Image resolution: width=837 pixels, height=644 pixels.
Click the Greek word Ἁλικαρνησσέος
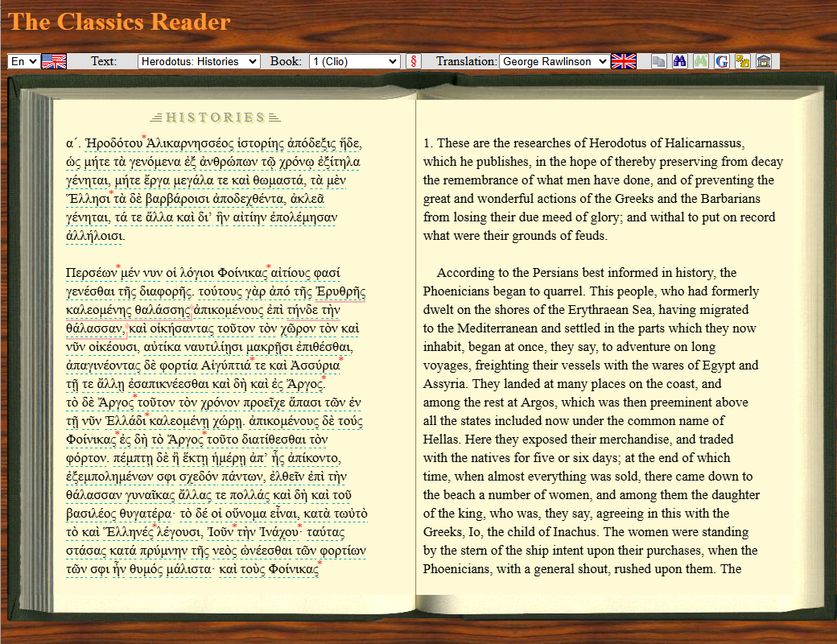190,143
